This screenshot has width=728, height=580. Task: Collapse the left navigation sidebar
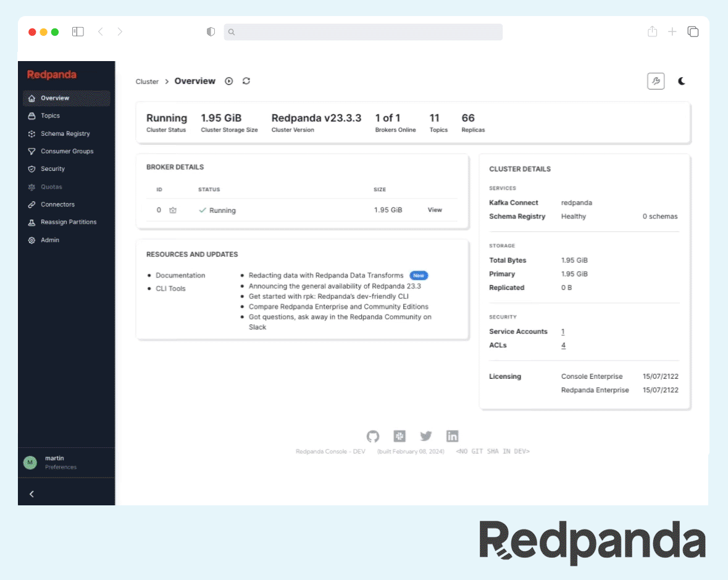(x=32, y=494)
